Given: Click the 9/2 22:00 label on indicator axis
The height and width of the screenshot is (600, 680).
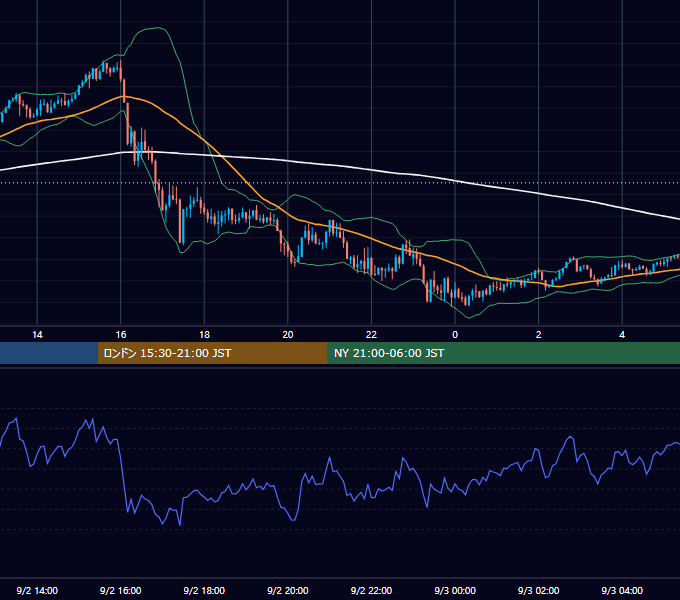Looking at the screenshot, I should [x=371, y=590].
